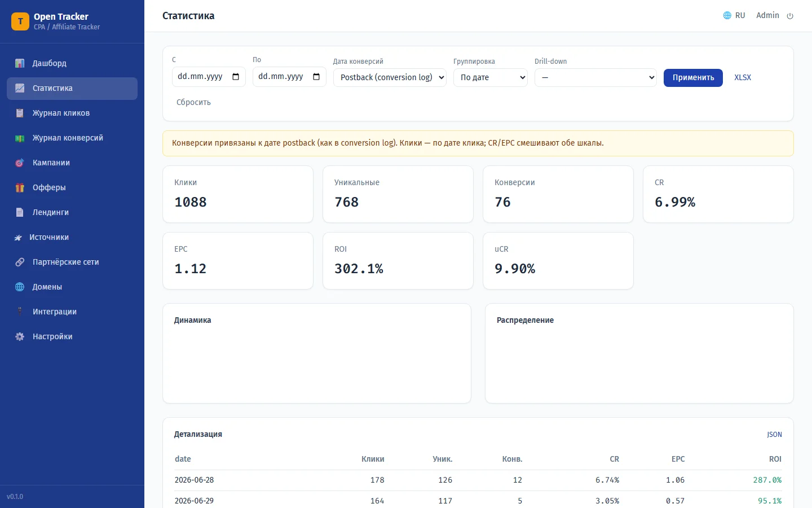Open calendar picker in the С date field
Image resolution: width=812 pixels, height=508 pixels.
point(236,76)
